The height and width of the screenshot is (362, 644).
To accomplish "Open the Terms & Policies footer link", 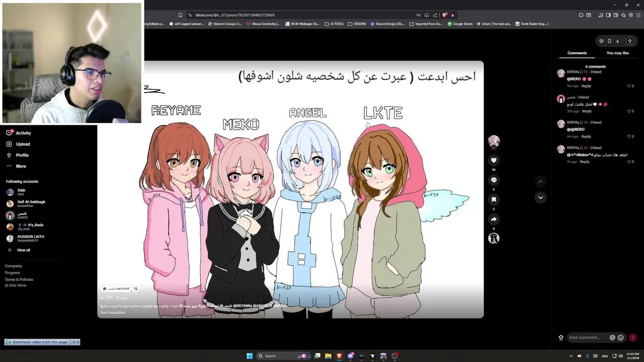I will 19,280.
